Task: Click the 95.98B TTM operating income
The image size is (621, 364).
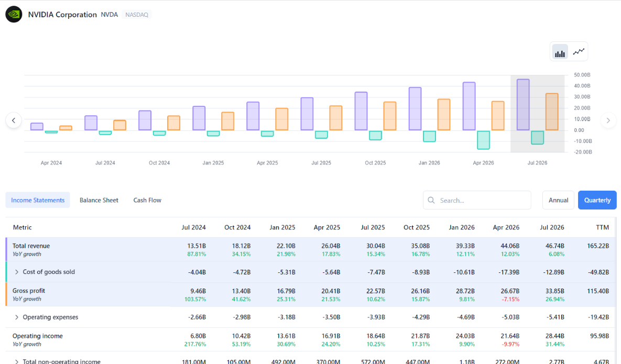Action: 600,336
